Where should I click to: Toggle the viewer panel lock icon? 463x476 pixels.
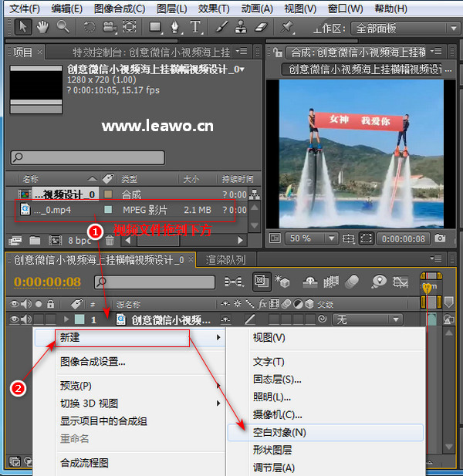(x=278, y=52)
